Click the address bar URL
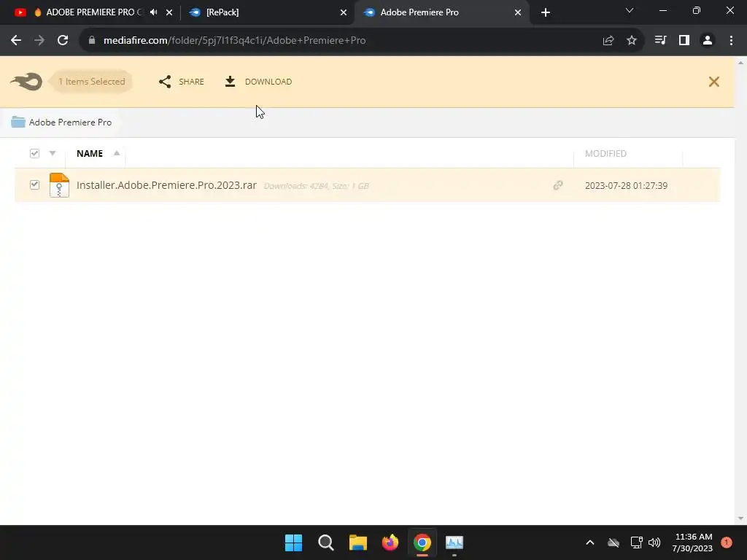This screenshot has height=560, width=747. coord(234,41)
